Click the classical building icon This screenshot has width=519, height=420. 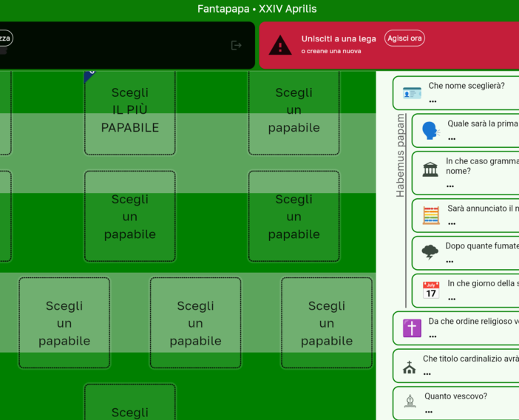430,169
